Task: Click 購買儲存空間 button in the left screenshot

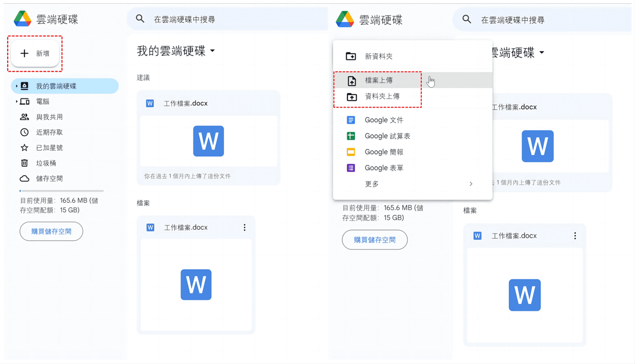Action: tap(51, 232)
